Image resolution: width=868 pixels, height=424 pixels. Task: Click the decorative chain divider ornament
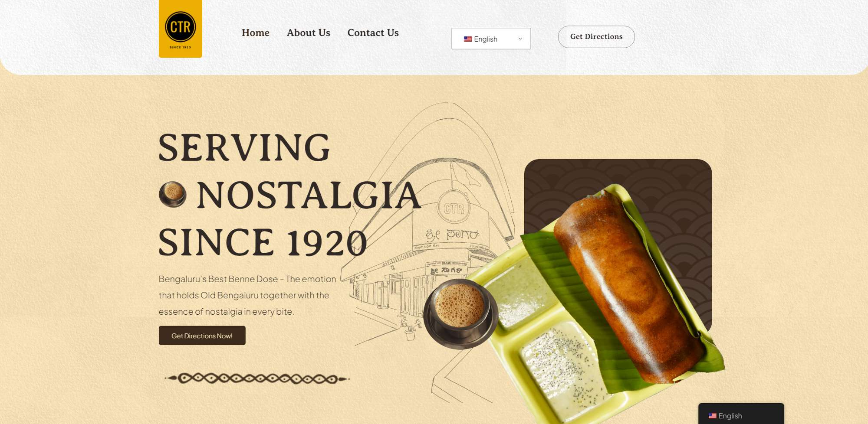point(257,378)
